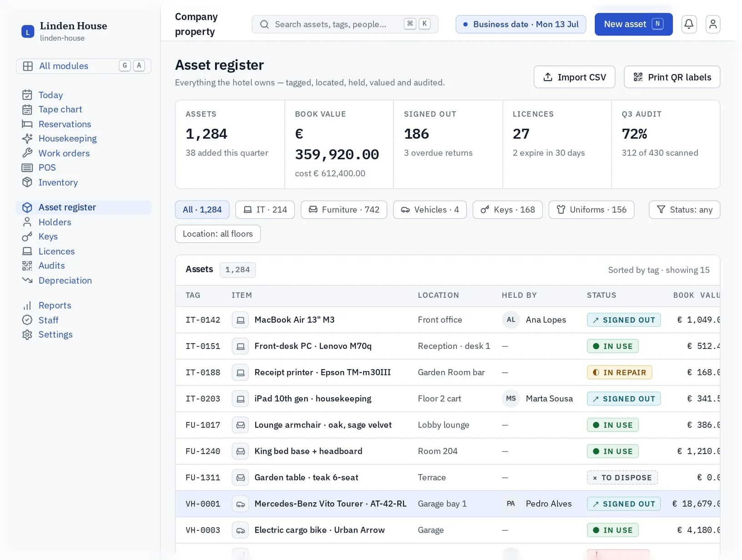This screenshot has height=560, width=742.
Task: Click the PA avatar for Pedro Alves
Action: pos(511,504)
